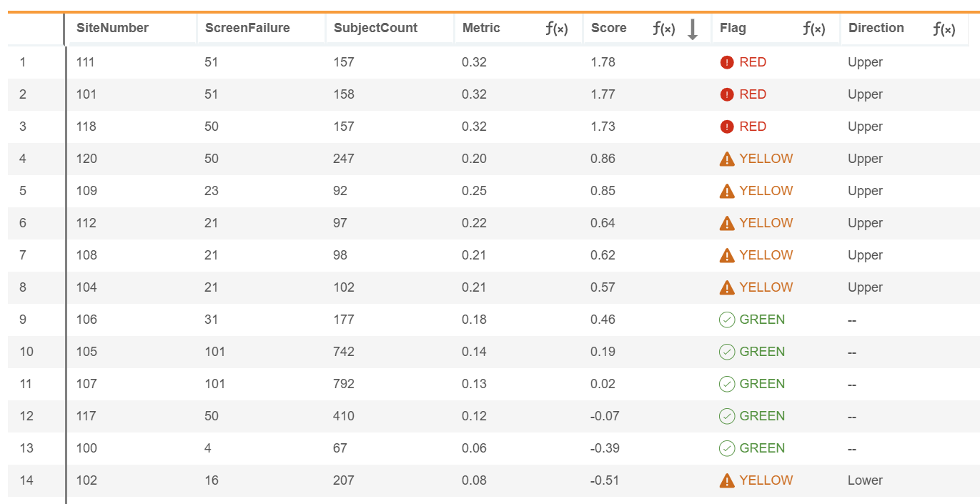Click the yellow warning icon for site 120
Screen dimensions: 980x504
pos(727,159)
